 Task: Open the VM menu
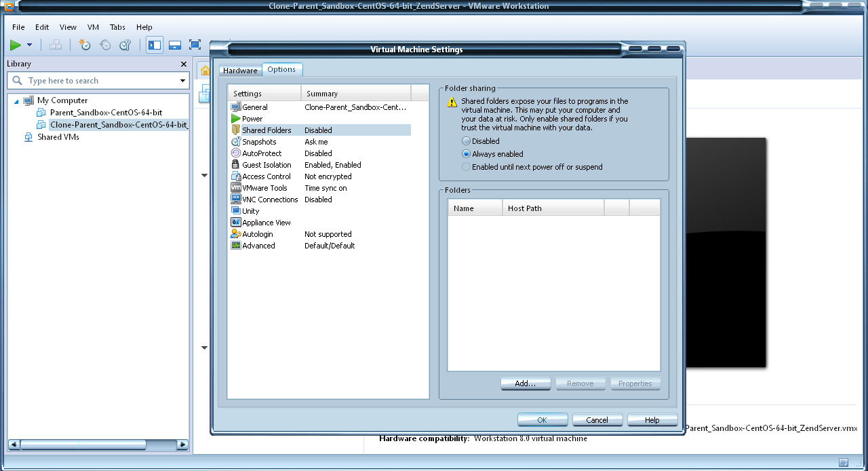94,27
